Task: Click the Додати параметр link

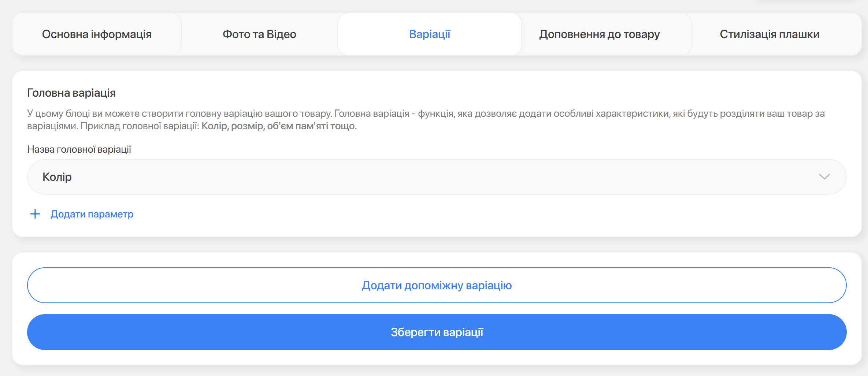Action: (x=92, y=214)
